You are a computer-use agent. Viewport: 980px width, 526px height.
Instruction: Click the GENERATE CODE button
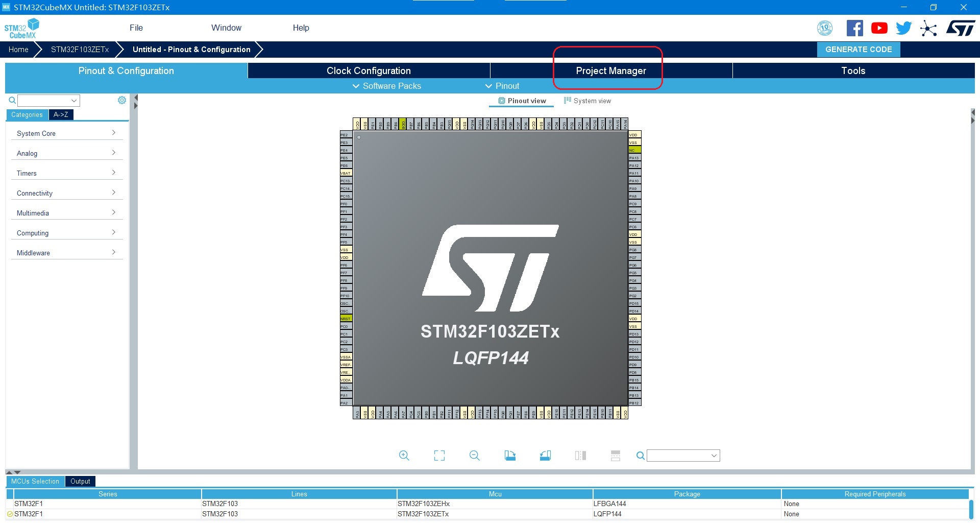(x=859, y=50)
